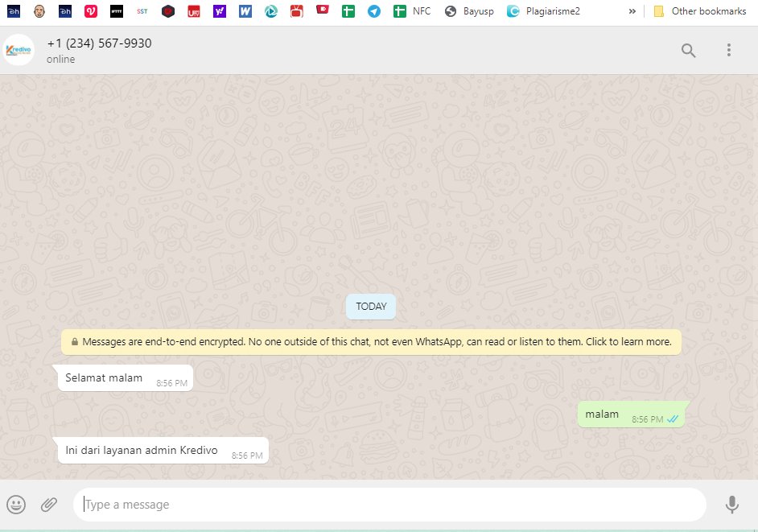
Task: Open the NFC bookmark
Action: pyautogui.click(x=412, y=11)
